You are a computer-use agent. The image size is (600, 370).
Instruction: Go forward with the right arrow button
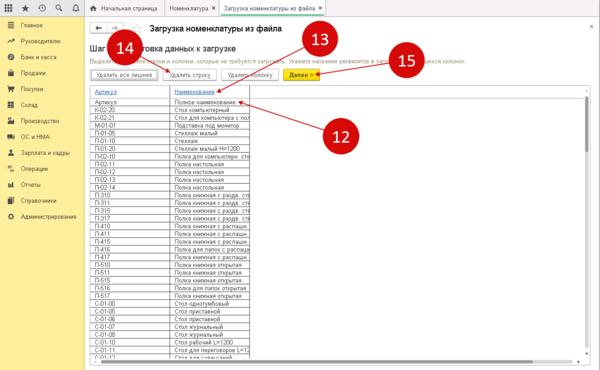coord(115,28)
